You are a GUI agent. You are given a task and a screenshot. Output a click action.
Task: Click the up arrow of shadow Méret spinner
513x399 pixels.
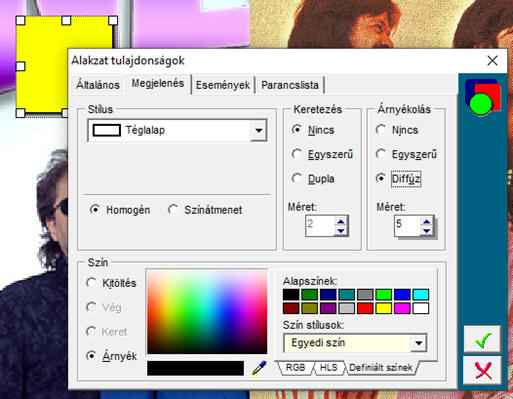tap(427, 222)
